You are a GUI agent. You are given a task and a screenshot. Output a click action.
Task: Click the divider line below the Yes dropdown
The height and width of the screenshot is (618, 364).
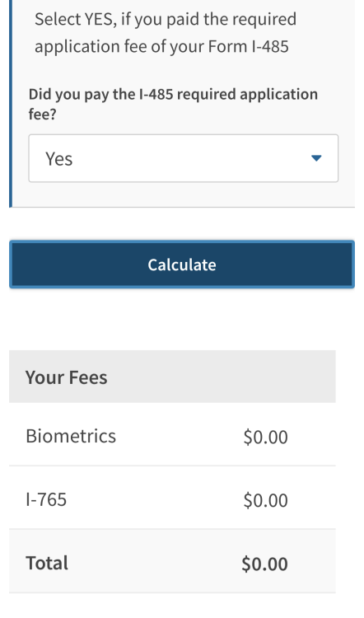[x=183, y=207]
